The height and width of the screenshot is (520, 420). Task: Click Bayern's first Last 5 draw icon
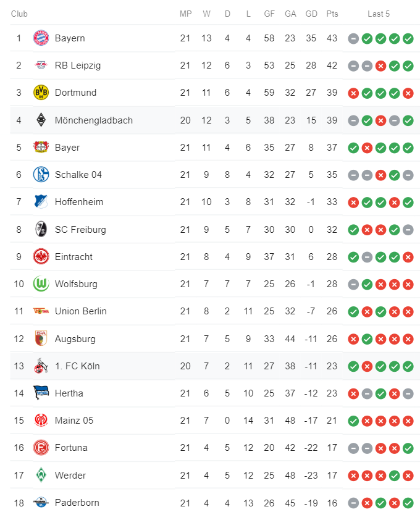tap(353, 39)
